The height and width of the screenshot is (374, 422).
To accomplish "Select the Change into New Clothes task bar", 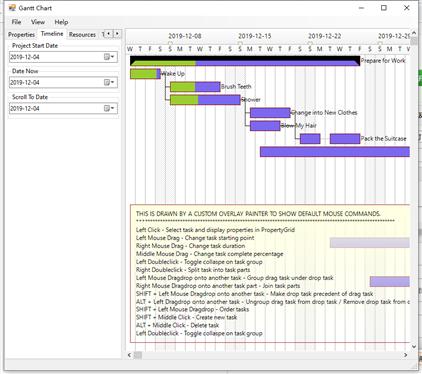I will pyautogui.click(x=270, y=113).
